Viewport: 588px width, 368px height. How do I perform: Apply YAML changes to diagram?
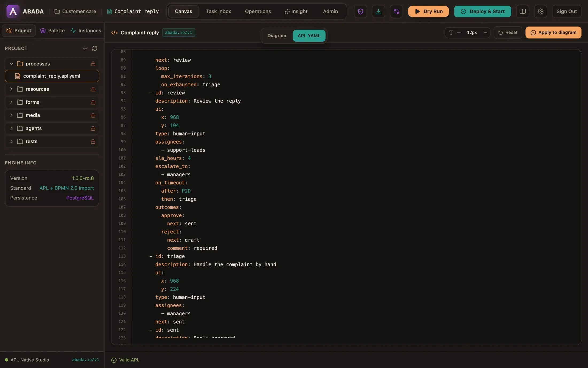pyautogui.click(x=553, y=32)
